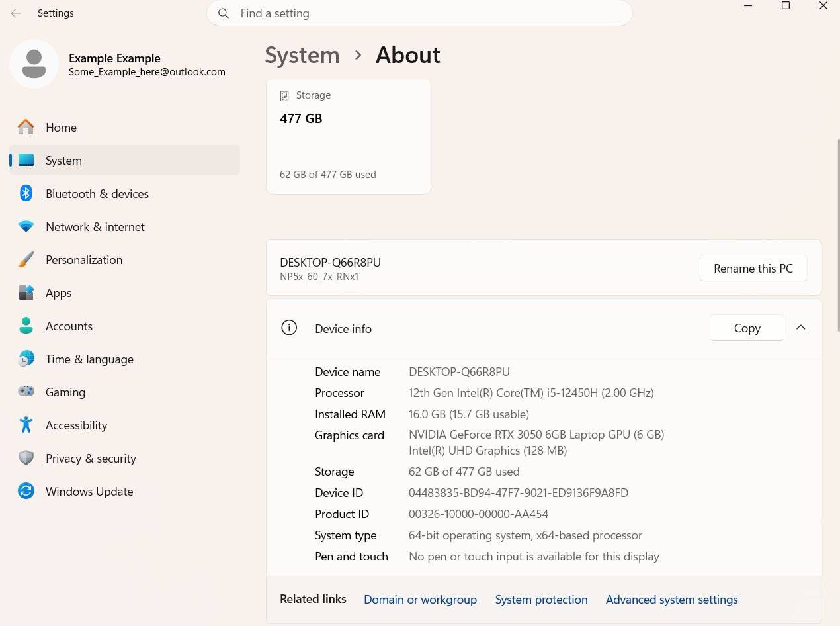
Task: Open the Windows Update icon
Action: [x=26, y=491]
